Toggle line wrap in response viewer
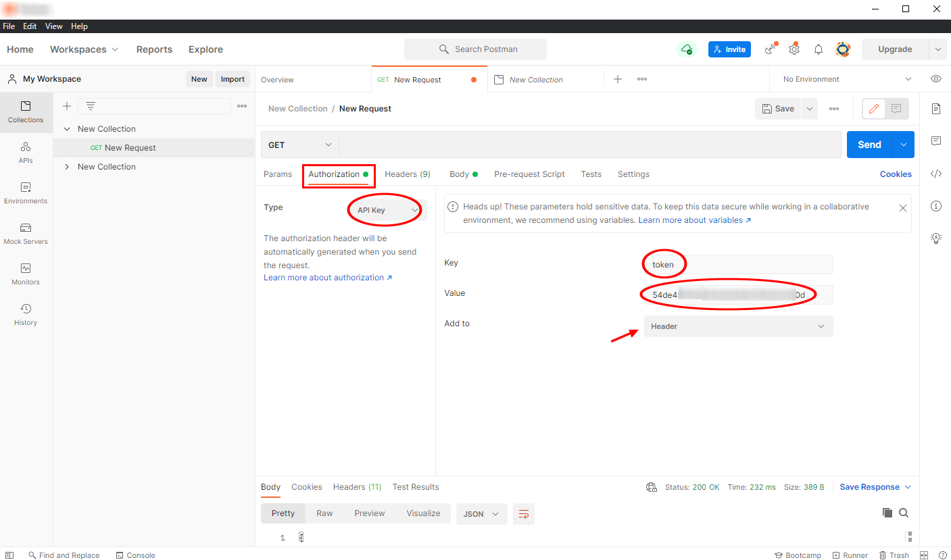 pos(523,514)
